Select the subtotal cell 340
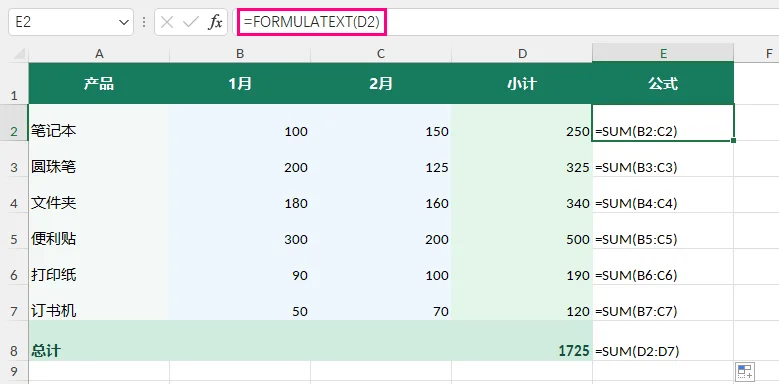The height and width of the screenshot is (384, 779). [x=522, y=195]
